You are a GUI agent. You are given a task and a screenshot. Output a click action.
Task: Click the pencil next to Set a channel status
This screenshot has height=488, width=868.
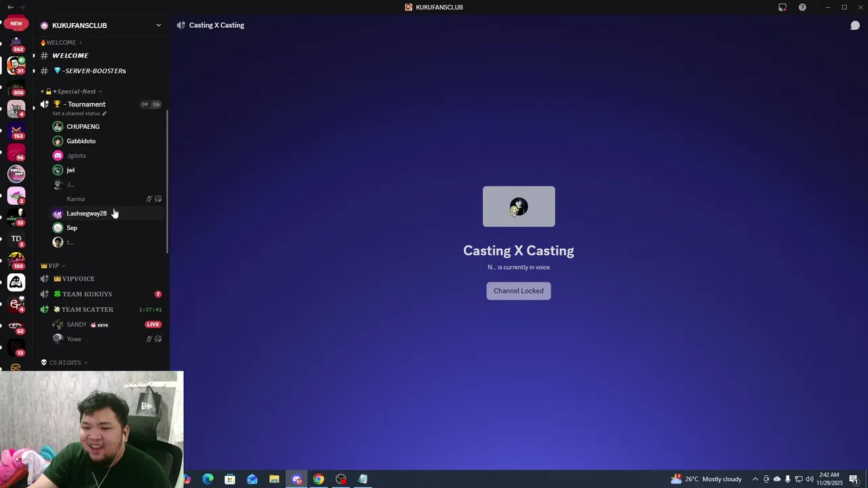tap(104, 113)
